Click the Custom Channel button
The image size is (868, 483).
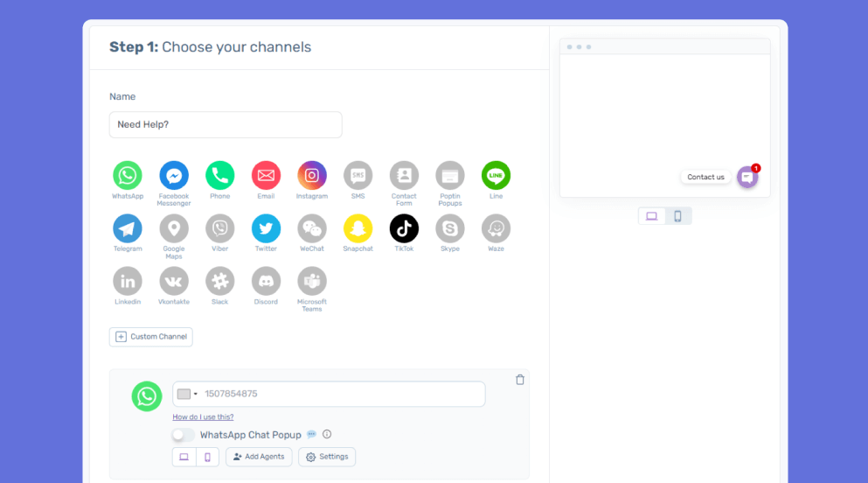coord(151,337)
